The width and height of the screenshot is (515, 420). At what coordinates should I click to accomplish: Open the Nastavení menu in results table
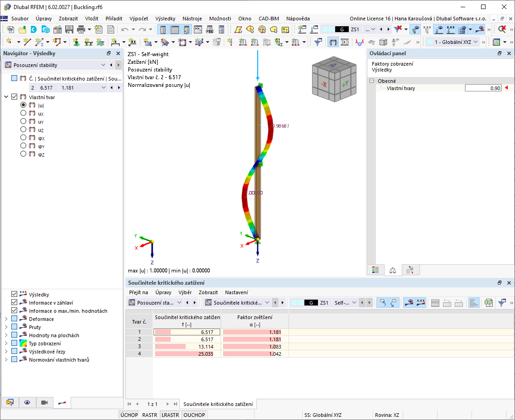coord(236,292)
